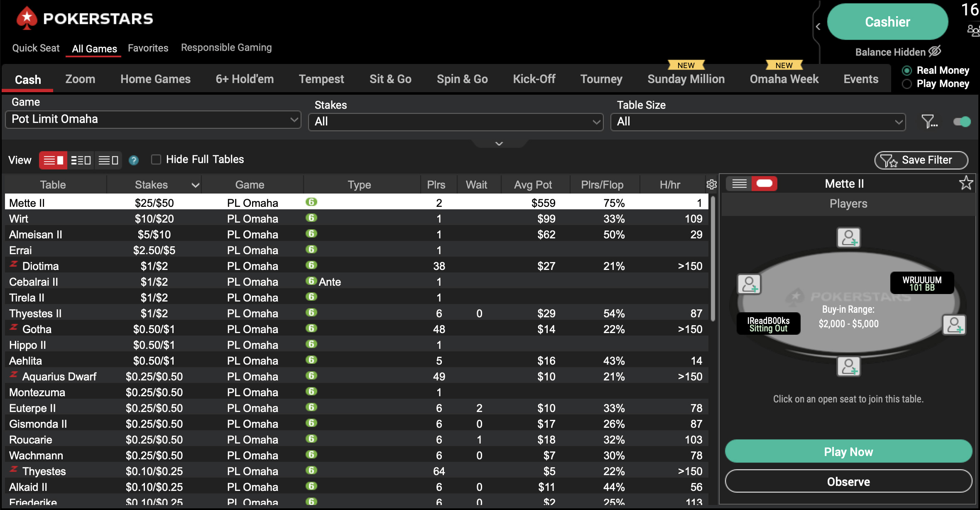
Task: Click the PokerStars spade logo
Action: point(27,19)
